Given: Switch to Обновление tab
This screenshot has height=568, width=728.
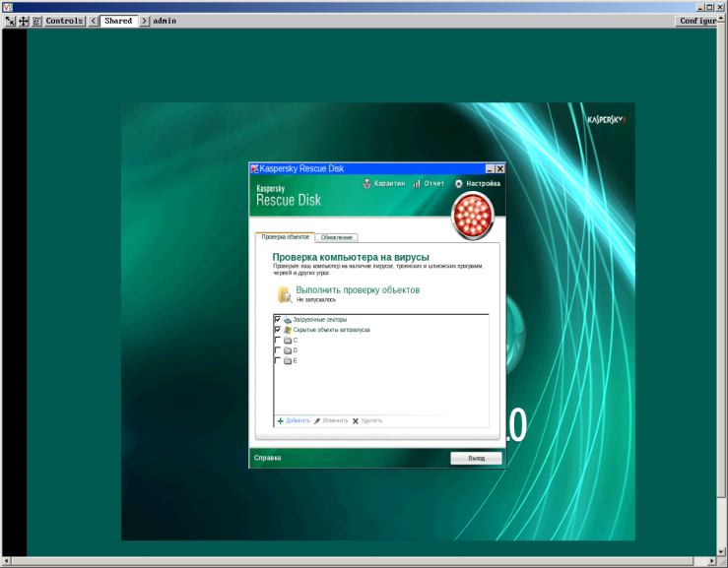Looking at the screenshot, I should click(x=337, y=237).
